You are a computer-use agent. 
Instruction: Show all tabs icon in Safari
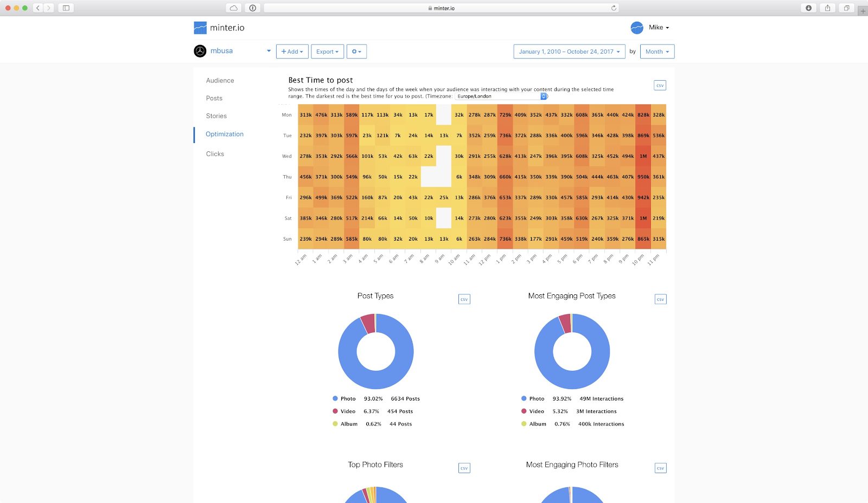(846, 8)
